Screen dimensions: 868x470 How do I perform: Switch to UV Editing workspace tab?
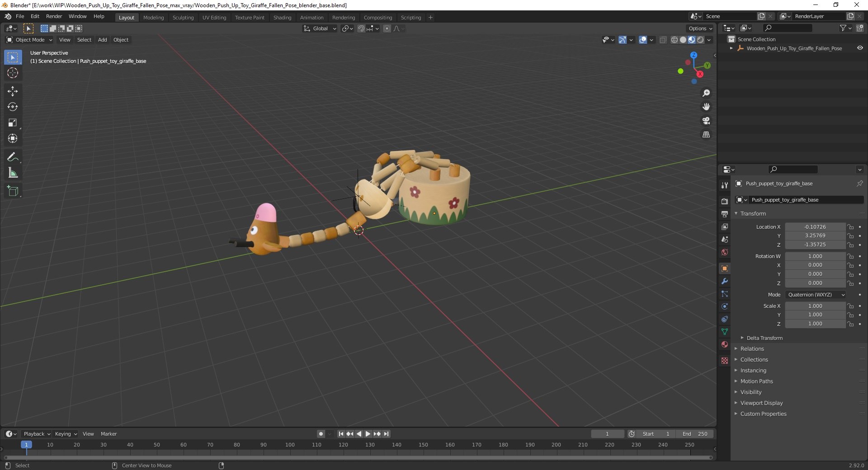click(214, 18)
